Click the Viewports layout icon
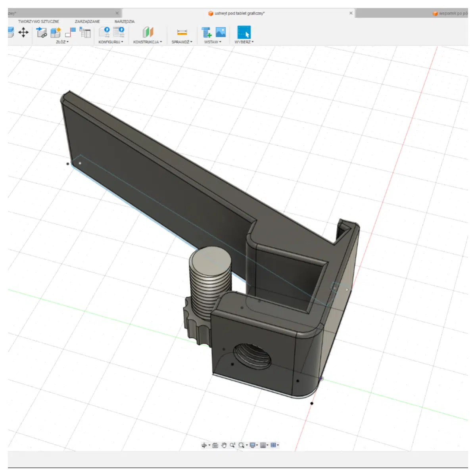Screen dimensions: 476x476 (273, 445)
